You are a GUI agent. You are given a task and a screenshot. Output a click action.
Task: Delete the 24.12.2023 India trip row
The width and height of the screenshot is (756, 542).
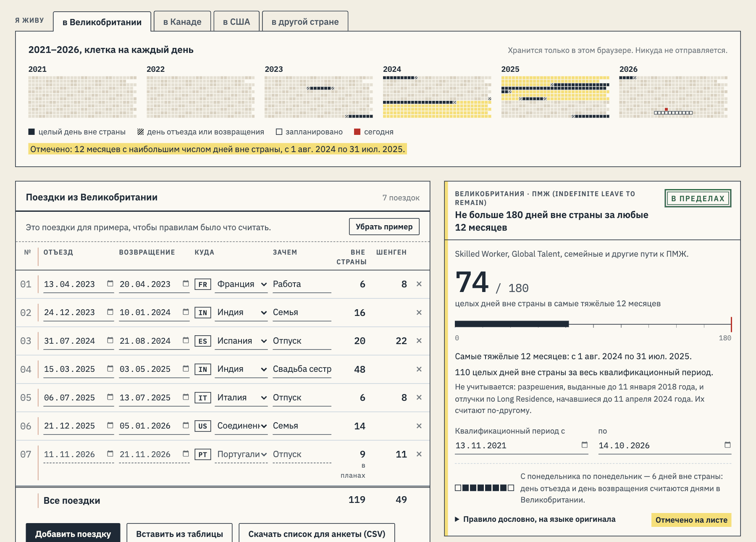point(419,313)
